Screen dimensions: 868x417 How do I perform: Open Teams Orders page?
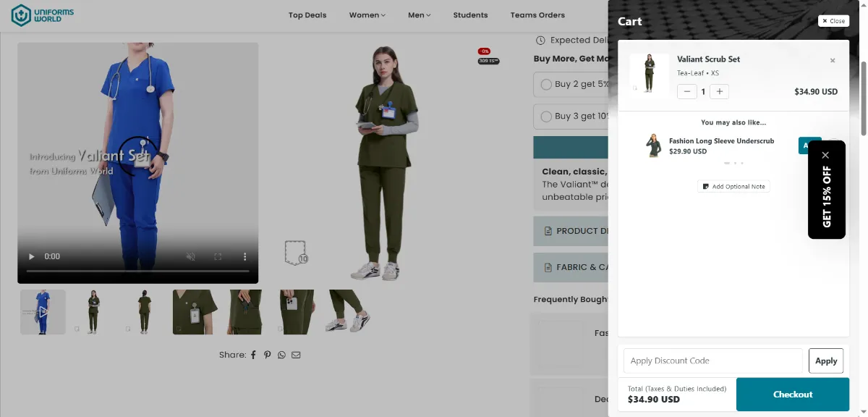pos(537,15)
